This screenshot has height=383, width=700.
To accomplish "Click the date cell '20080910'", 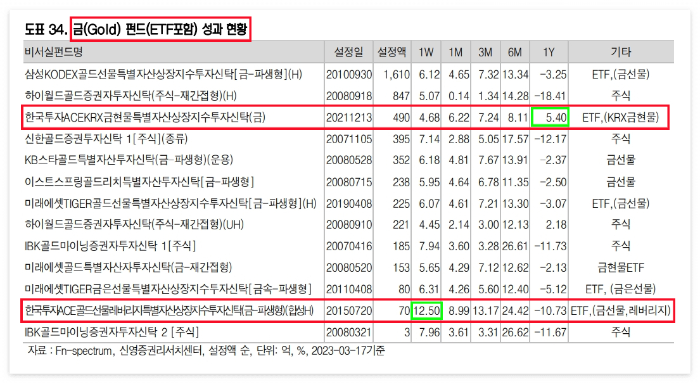I will pyautogui.click(x=349, y=225).
